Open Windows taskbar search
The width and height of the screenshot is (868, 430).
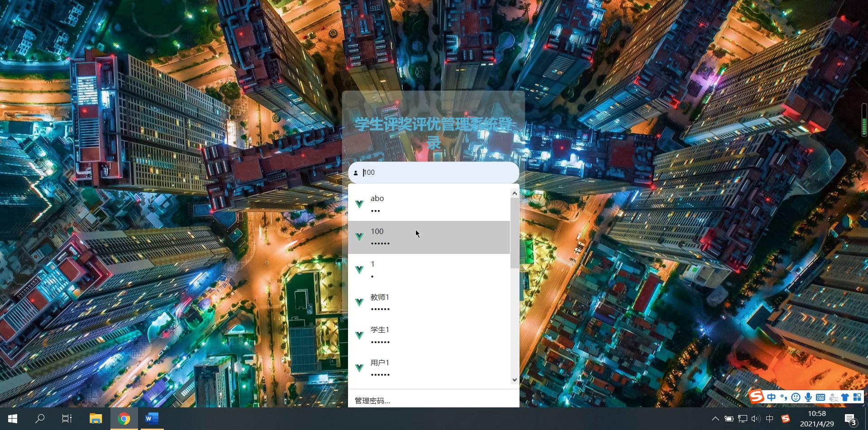tap(40, 419)
